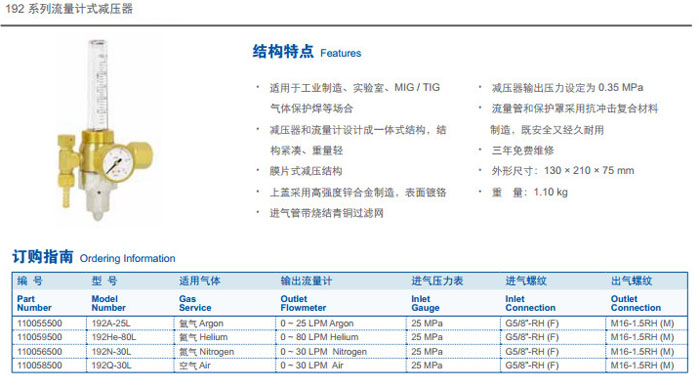
Task: Click the clear flowmeter tube on product photo
Action: click(x=99, y=85)
